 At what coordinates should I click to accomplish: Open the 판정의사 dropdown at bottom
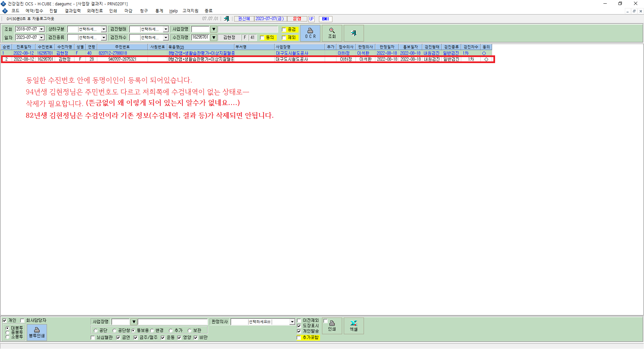point(292,322)
